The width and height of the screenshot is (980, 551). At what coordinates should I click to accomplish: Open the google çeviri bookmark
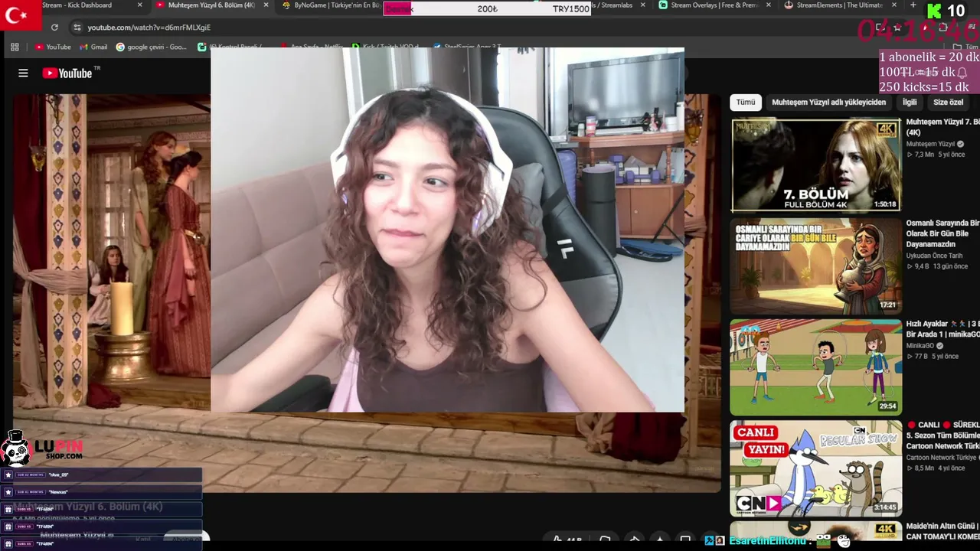click(x=152, y=47)
